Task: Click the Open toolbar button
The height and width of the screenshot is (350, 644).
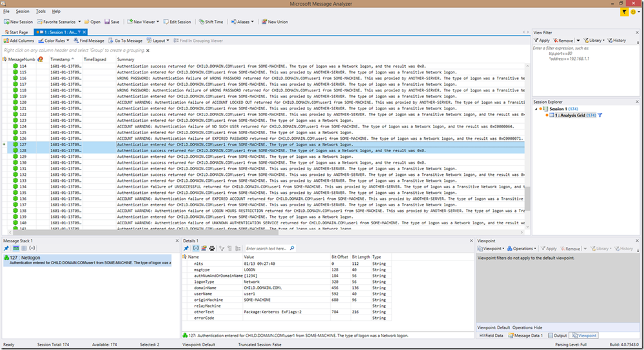Action: [92, 22]
